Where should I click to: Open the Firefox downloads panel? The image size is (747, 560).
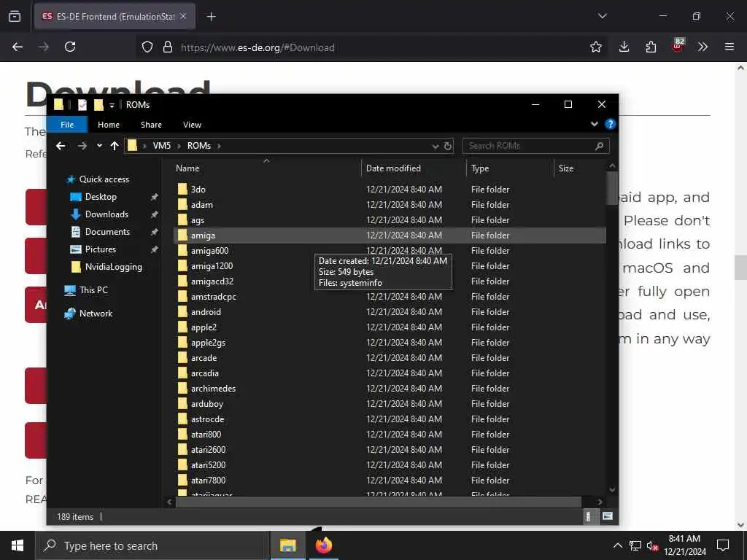click(x=624, y=47)
